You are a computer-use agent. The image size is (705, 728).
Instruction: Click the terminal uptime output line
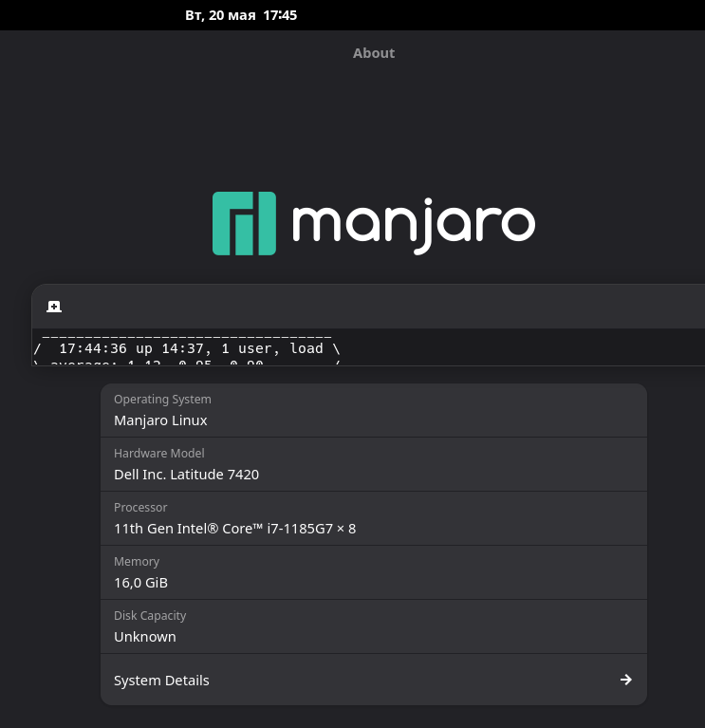pyautogui.click(x=187, y=348)
